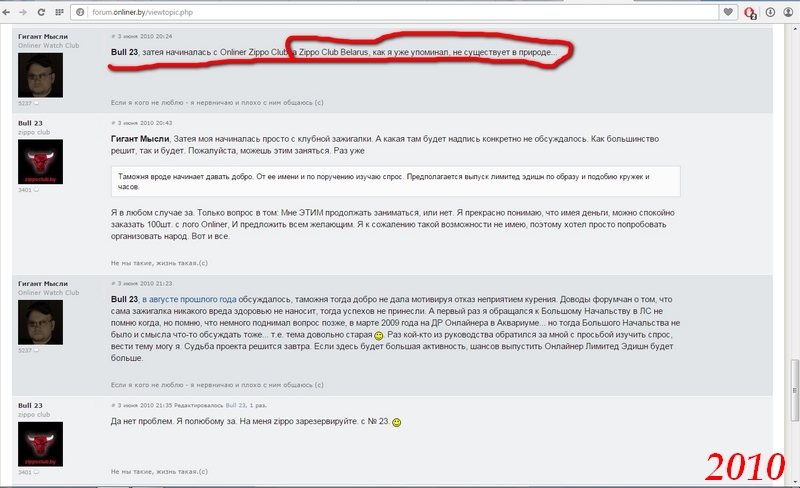Open Гигант Мысли profile from the first post
800x488 pixels.
[x=43, y=36]
